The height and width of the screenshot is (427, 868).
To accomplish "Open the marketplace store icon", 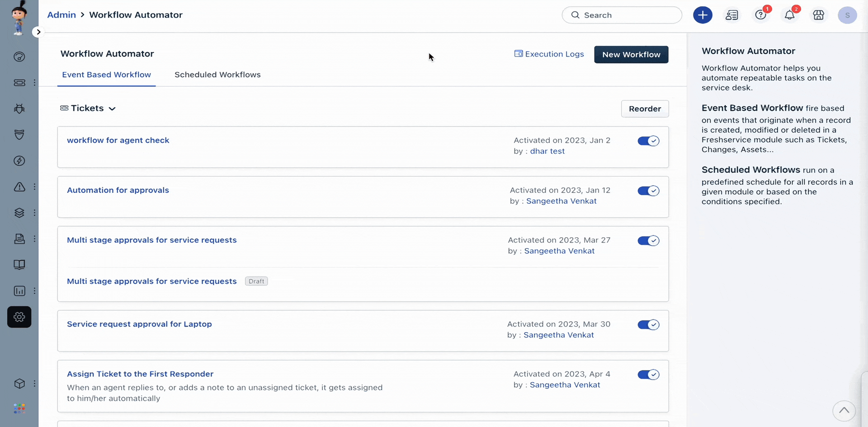I will click(818, 15).
